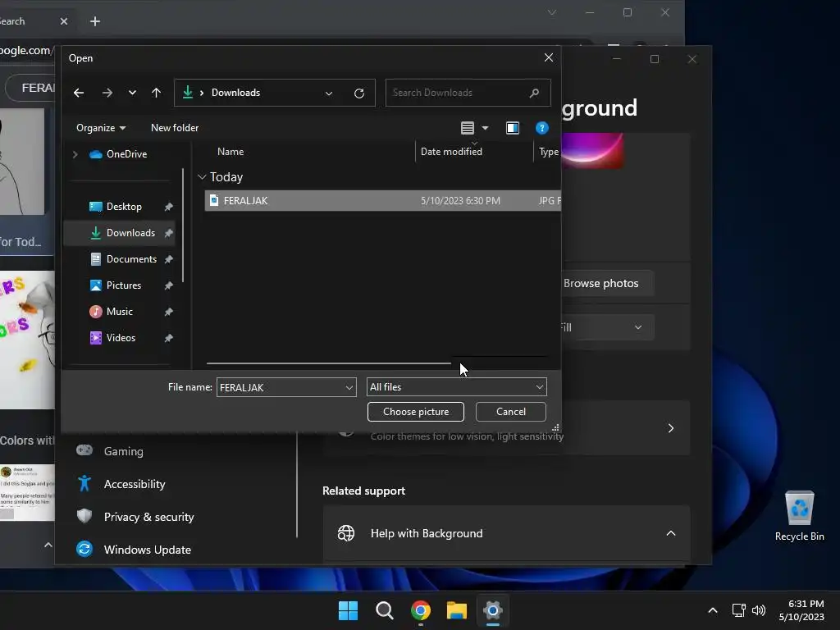Refresh the Downloads folder listing
Screen dimensions: 840x630
tap(359, 94)
